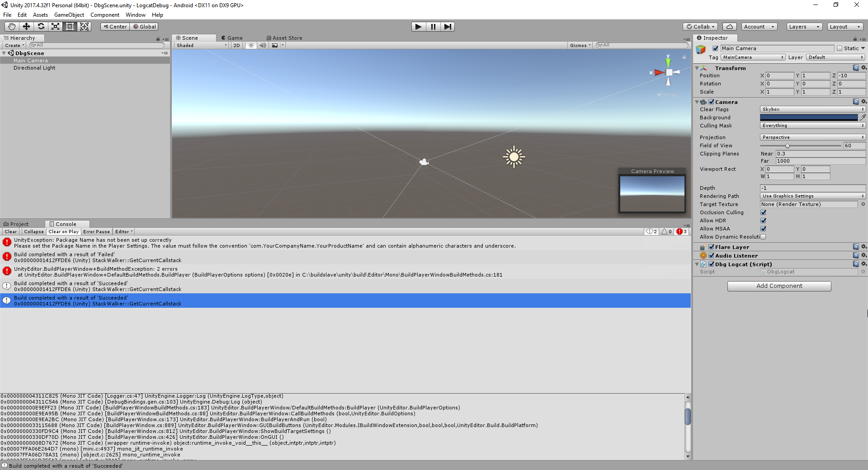Select the Directional Light sun gizmo in Scene
The image size is (868, 470).
514,157
